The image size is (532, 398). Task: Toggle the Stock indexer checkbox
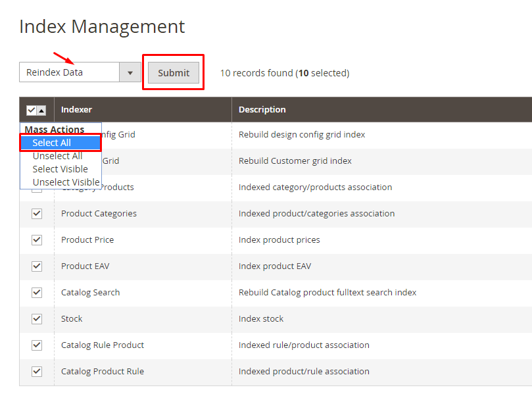pyautogui.click(x=37, y=319)
